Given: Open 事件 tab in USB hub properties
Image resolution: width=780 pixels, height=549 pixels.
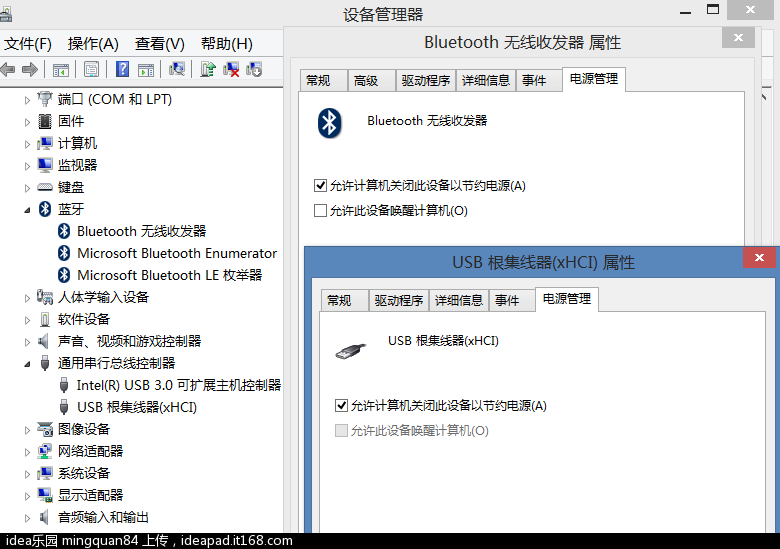Looking at the screenshot, I should (512, 300).
